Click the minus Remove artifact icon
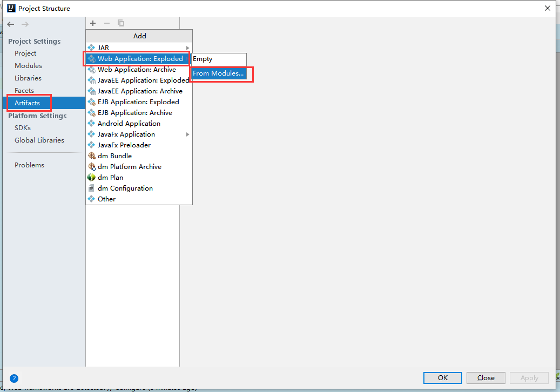Screen dimensions: 560x392 [x=107, y=23]
